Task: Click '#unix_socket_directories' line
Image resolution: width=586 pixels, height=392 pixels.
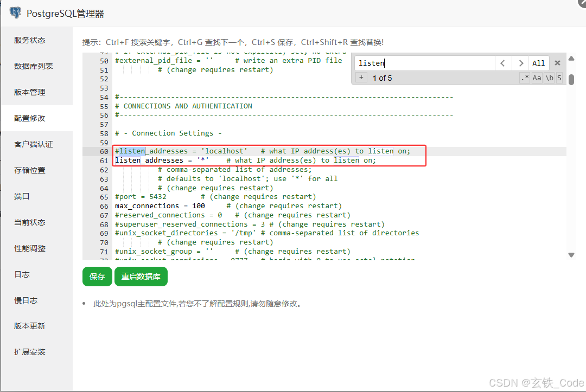Action: point(267,233)
